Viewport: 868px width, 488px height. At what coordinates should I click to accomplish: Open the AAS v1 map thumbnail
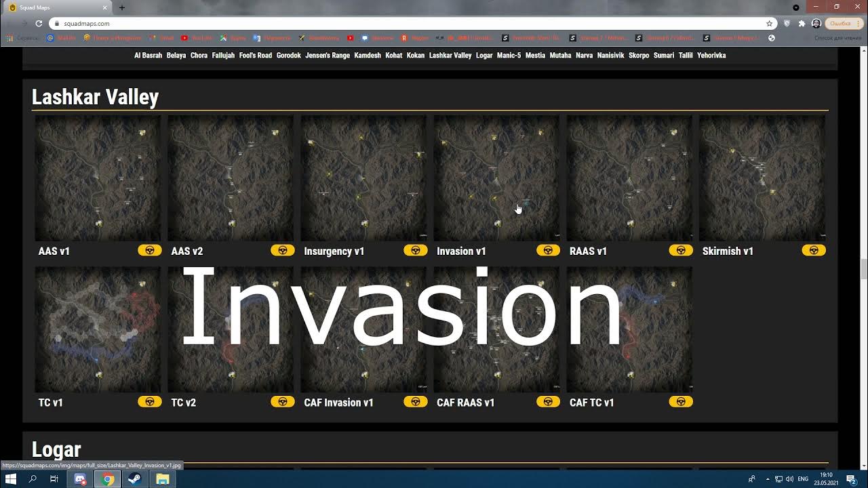[98, 178]
